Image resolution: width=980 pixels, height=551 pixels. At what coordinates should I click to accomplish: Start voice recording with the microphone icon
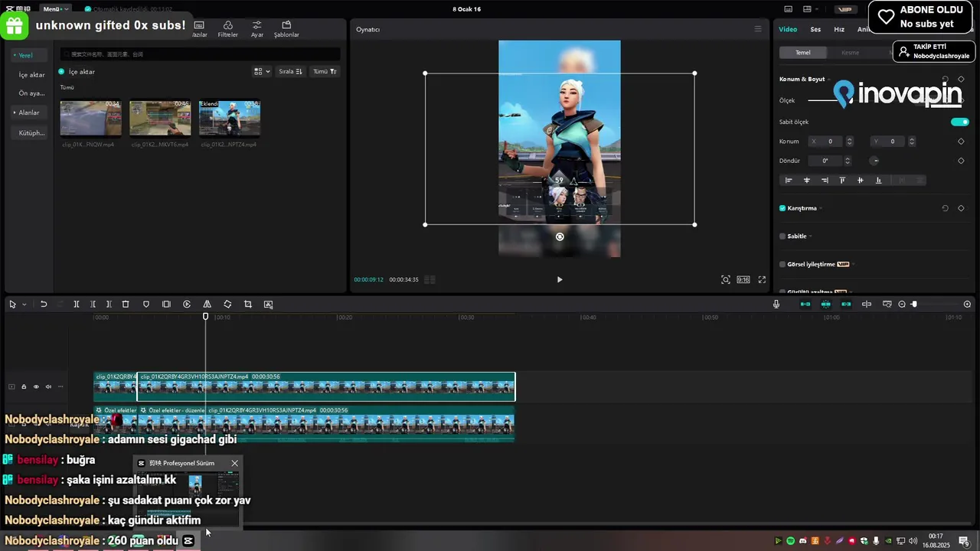pyautogui.click(x=776, y=305)
